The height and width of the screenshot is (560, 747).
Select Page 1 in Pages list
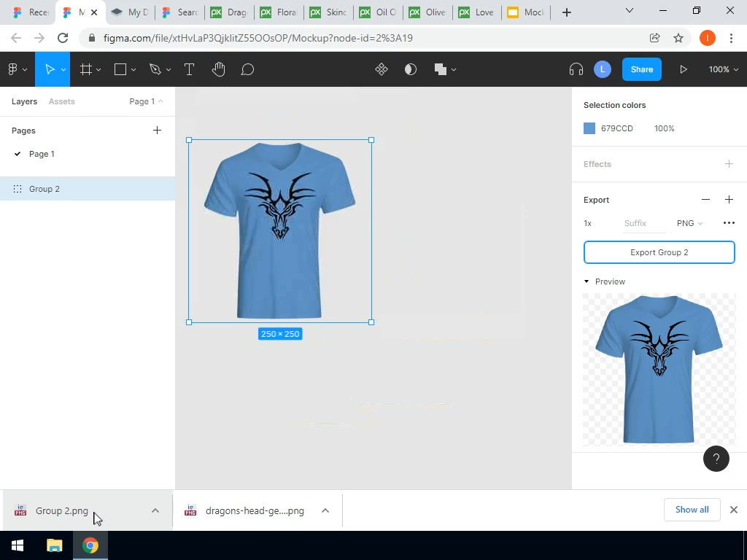[88, 154]
